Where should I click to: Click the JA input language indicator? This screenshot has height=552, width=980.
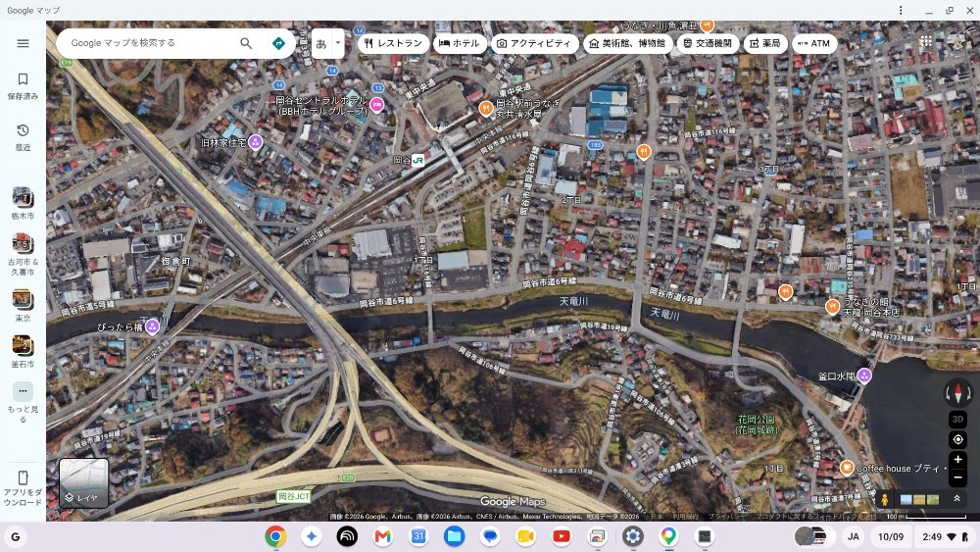tap(853, 536)
